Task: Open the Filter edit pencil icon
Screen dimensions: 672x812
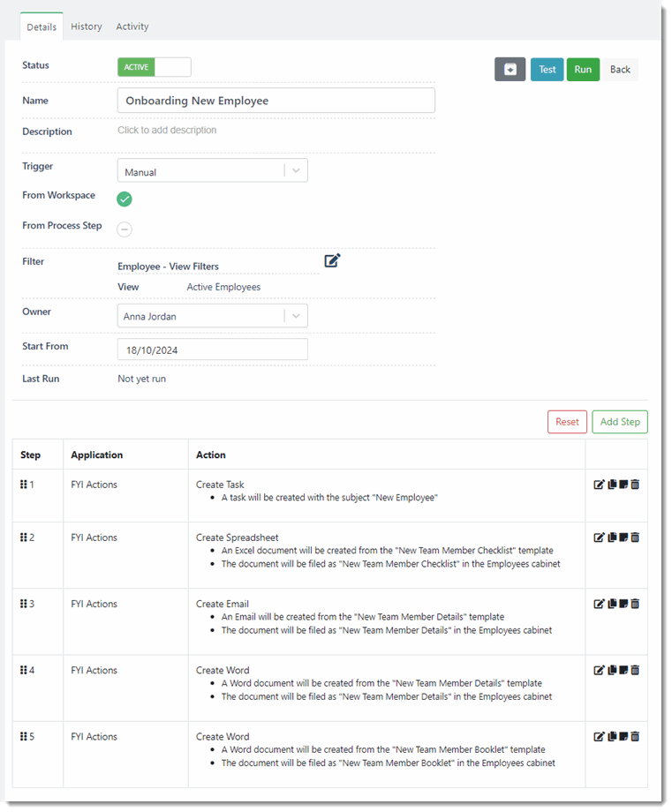Action: 333,262
